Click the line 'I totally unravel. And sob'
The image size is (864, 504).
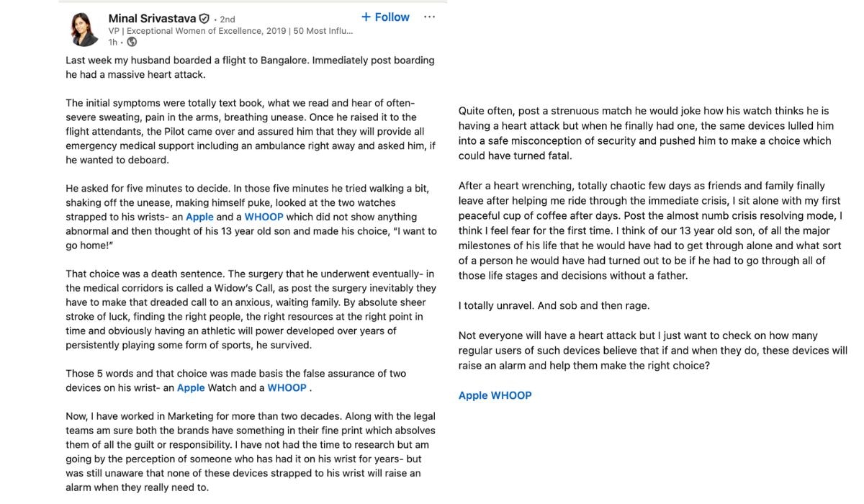tap(554, 305)
